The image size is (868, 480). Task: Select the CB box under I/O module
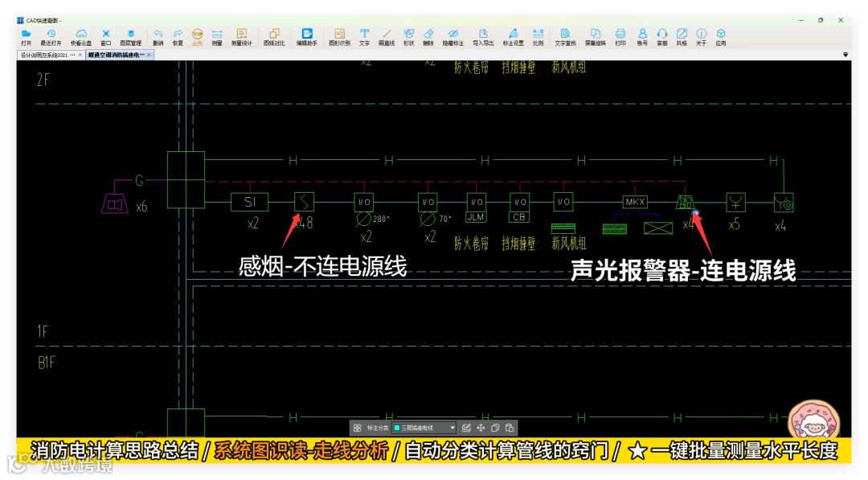click(x=518, y=217)
